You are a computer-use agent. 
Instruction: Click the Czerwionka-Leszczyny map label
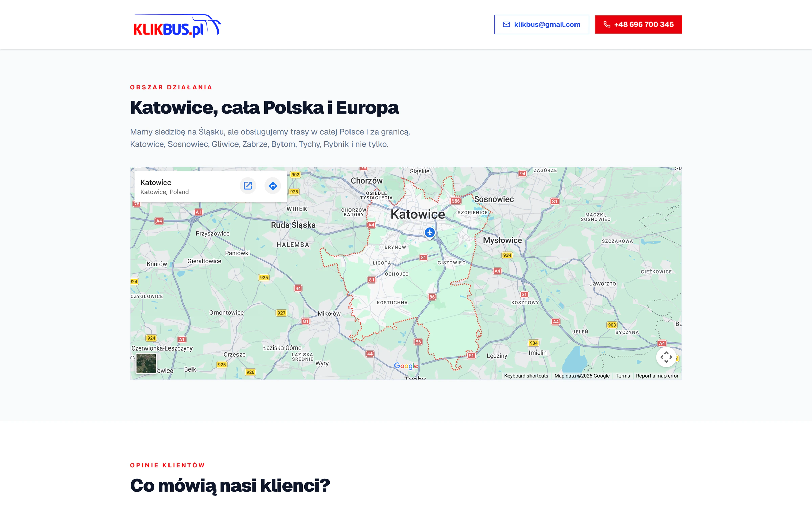pos(162,348)
